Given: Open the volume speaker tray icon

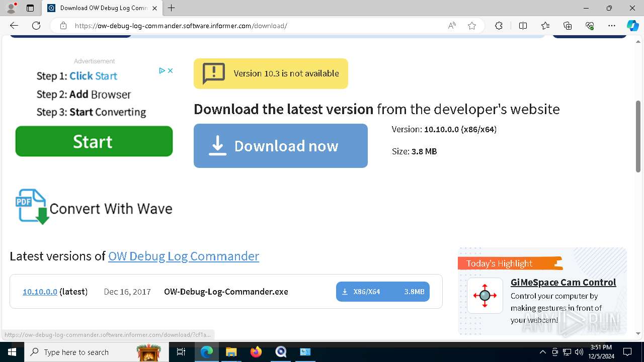Looking at the screenshot, I should coord(579,352).
